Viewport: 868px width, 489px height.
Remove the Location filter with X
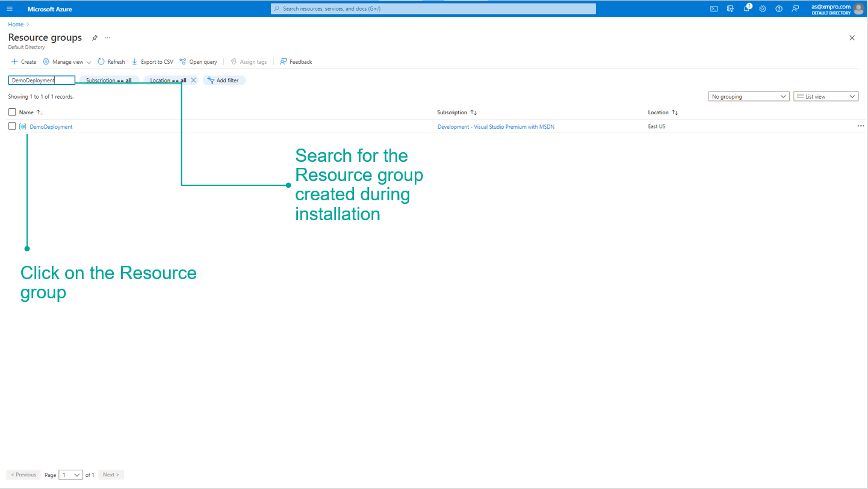click(193, 80)
